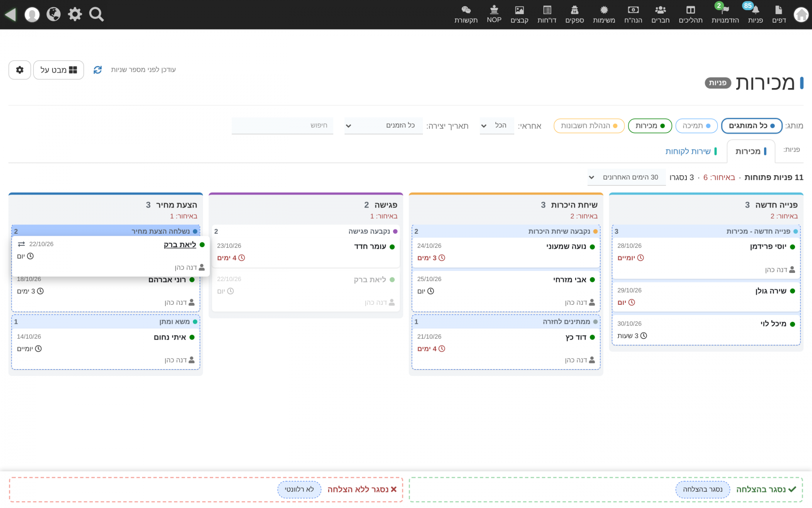Click לא רלוונטי status pill
Screen dimensions: 812x508
tap(299, 490)
